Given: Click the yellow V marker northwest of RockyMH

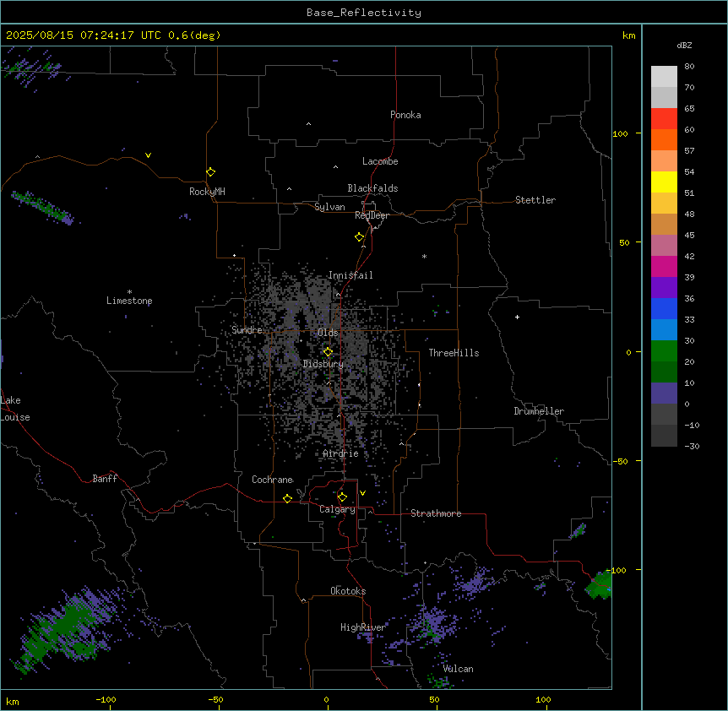Looking at the screenshot, I should click(x=148, y=155).
